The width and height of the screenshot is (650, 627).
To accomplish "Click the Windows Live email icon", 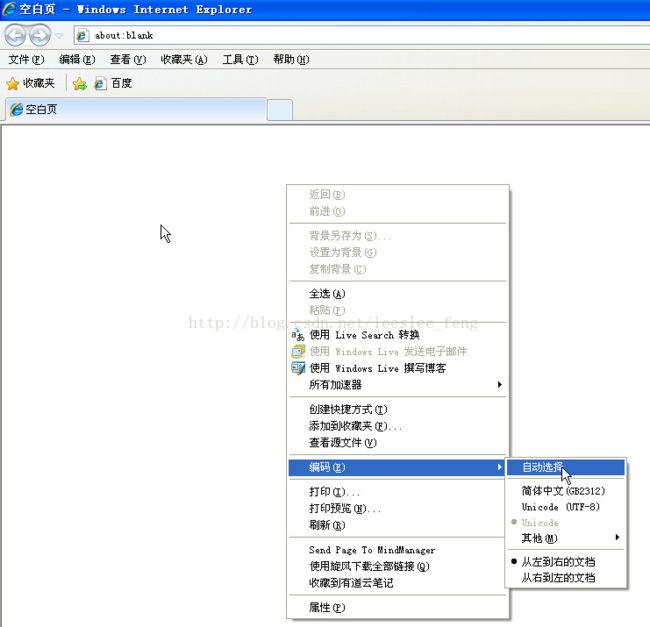I will [298, 351].
